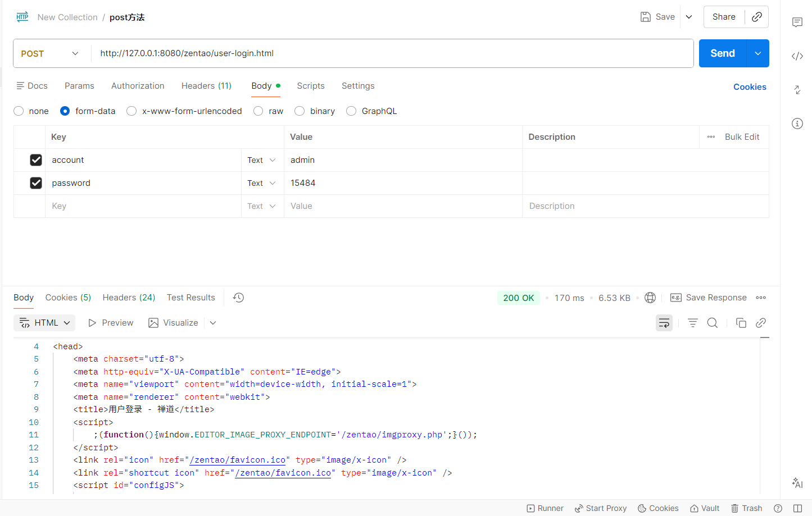Select the binary body type

300,111
